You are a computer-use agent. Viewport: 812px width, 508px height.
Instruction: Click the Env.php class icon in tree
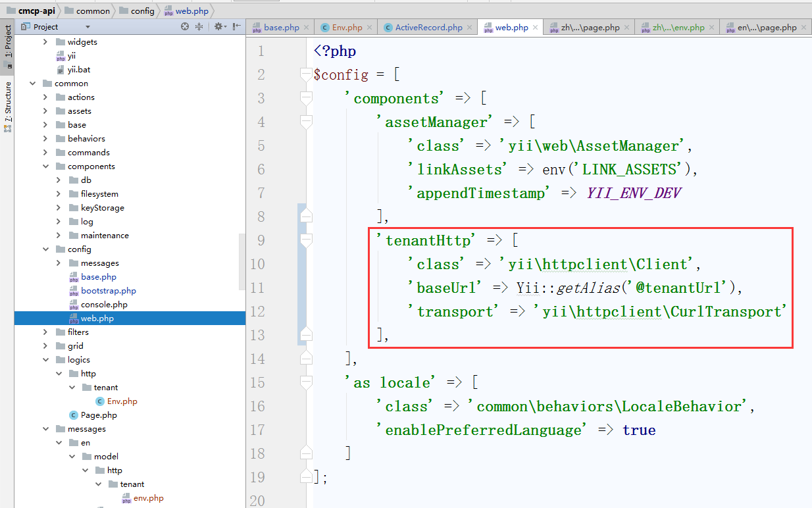(x=99, y=401)
